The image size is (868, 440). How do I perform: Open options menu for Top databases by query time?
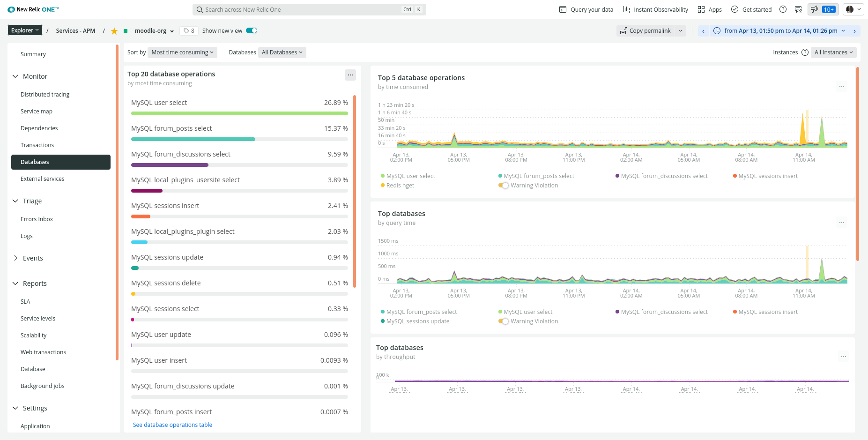pos(842,223)
